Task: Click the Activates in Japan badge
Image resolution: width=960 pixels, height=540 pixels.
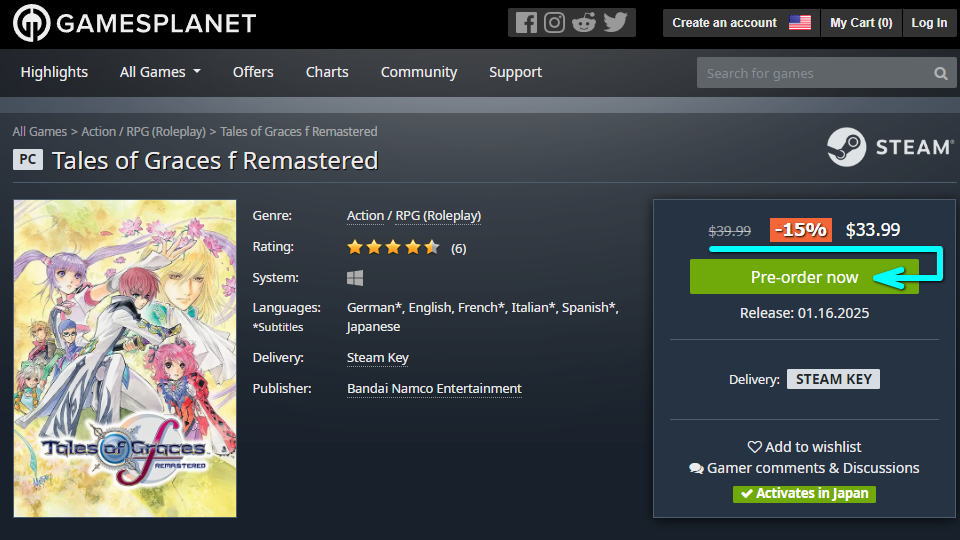Action: tap(804, 493)
